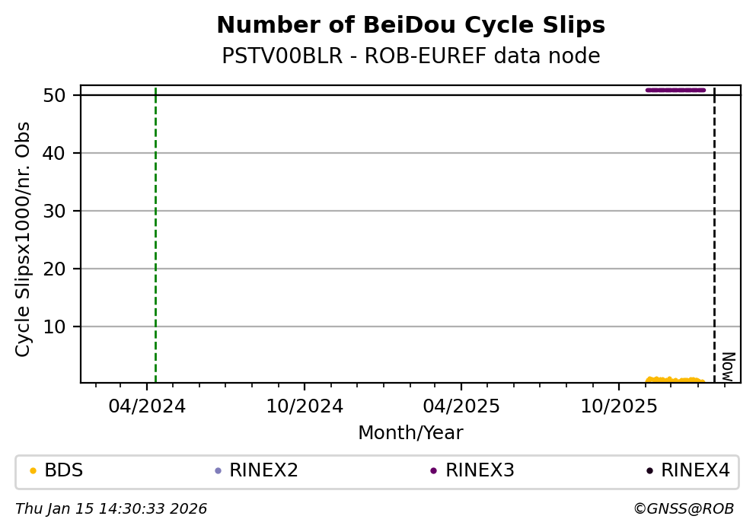Click the "Month/Year" axis label
The image size is (756, 532).
[x=410, y=433]
